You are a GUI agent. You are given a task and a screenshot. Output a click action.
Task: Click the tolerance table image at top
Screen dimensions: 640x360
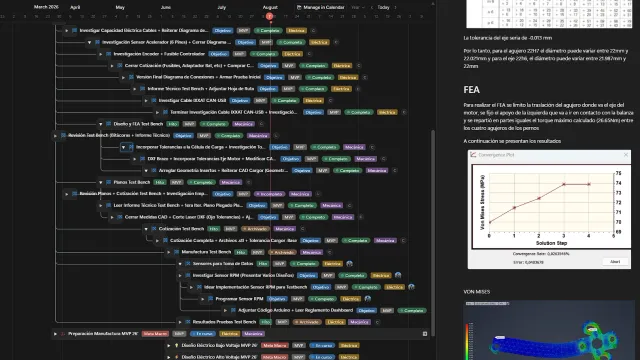coord(549,14)
